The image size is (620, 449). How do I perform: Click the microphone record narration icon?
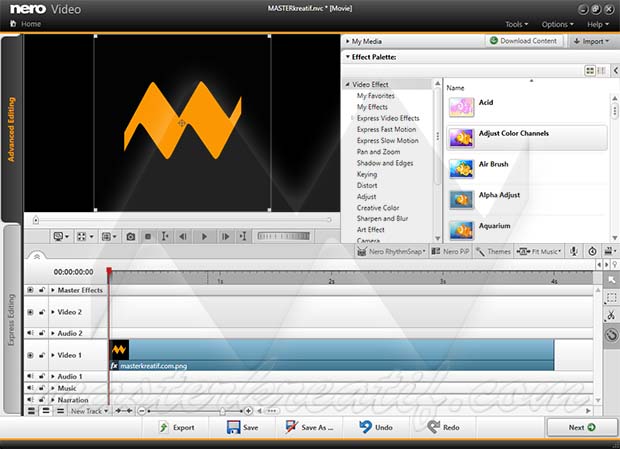[x=574, y=252]
